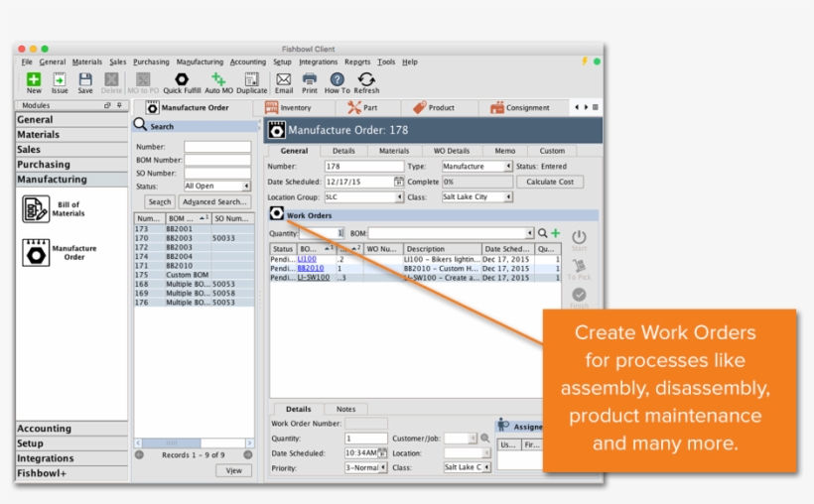Open the Customer/Job dropdown
The width and height of the screenshot is (814, 504).
(x=473, y=439)
